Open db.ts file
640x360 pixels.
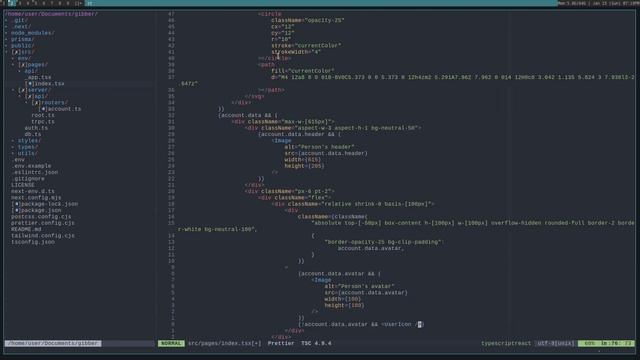tap(33, 134)
